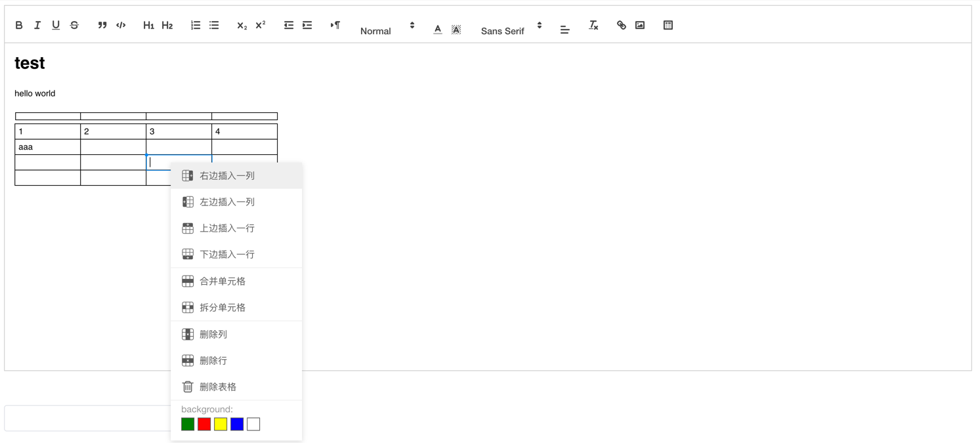980x443 pixels.
Task: Insert a hyperlink
Action: point(622,25)
